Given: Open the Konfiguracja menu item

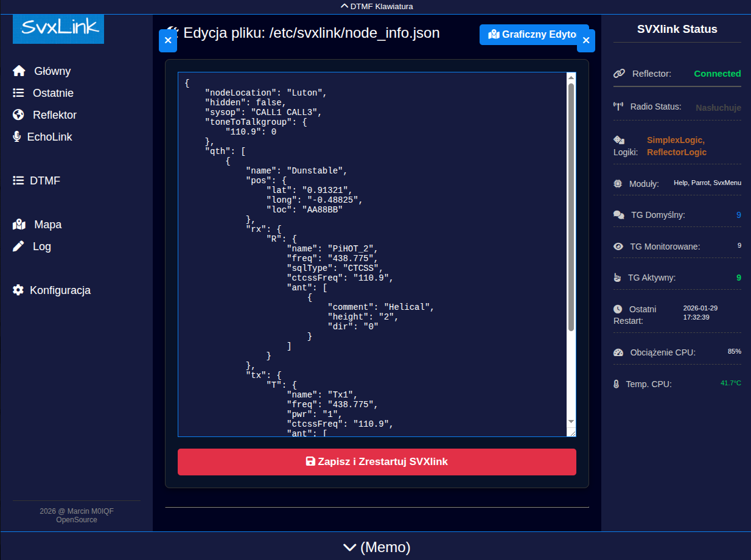Looking at the screenshot, I should [x=60, y=290].
